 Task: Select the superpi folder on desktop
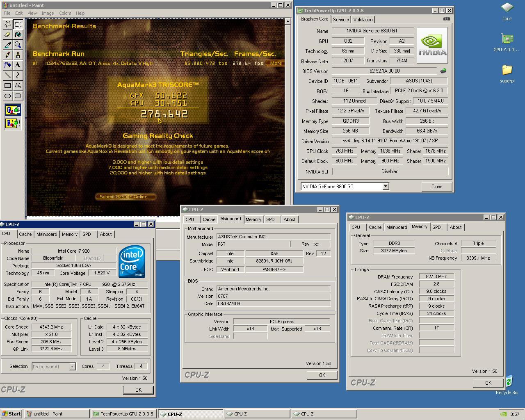(507, 74)
